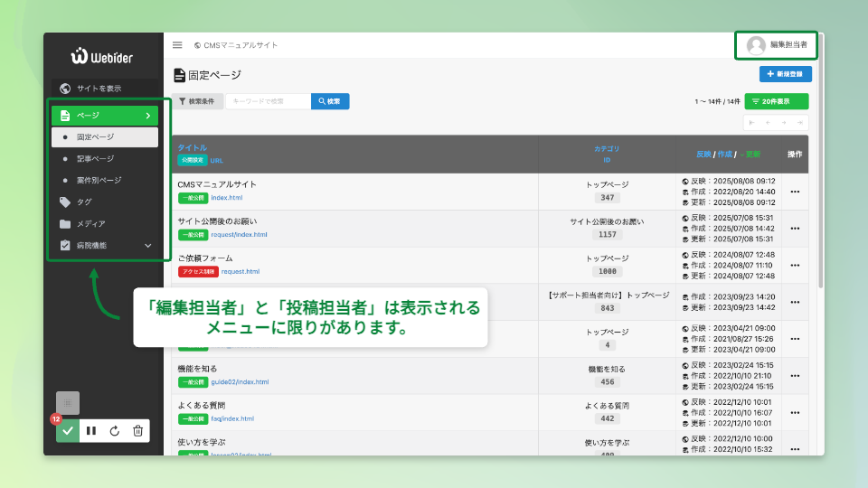868x488 pixels.
Task: Click the 編集担当者 user avatar
Action: pyautogui.click(x=756, y=45)
